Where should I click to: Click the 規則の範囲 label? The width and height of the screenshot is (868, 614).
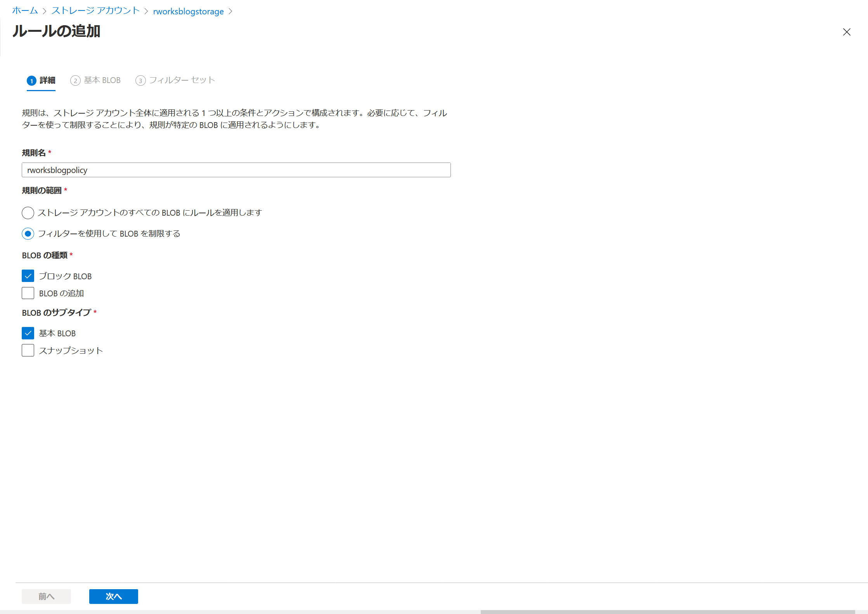click(x=42, y=190)
